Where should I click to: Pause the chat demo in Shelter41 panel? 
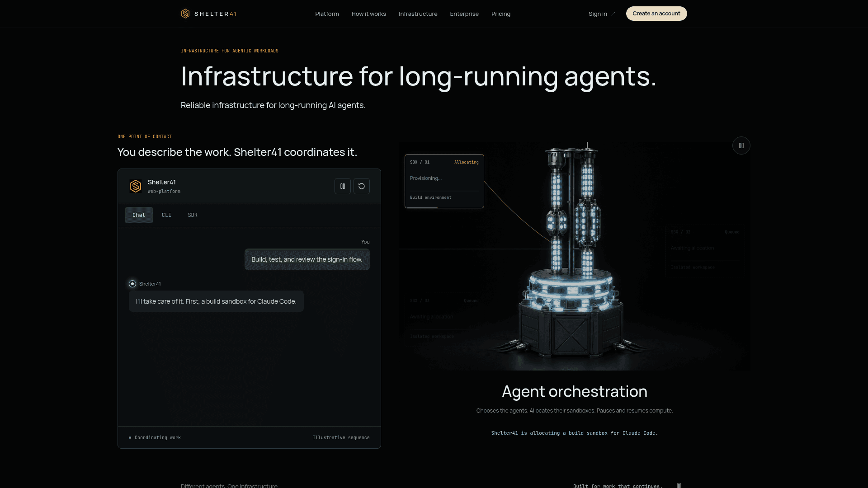click(x=343, y=186)
